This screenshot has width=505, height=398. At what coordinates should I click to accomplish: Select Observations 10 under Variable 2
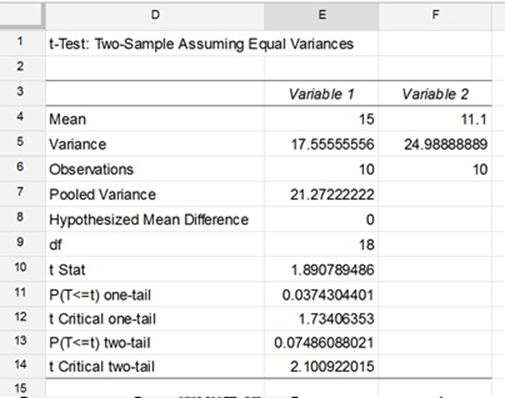click(435, 169)
